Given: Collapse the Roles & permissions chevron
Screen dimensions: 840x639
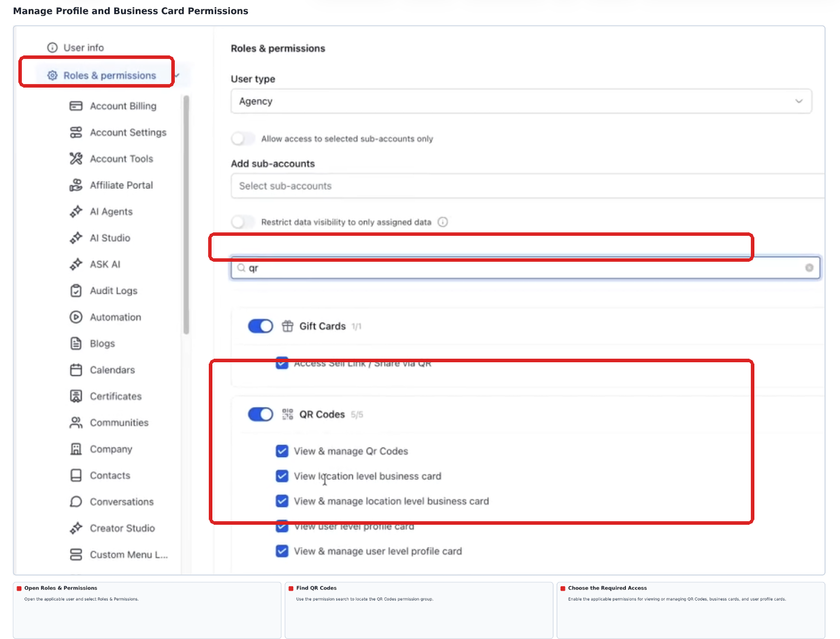Looking at the screenshot, I should click(x=177, y=75).
